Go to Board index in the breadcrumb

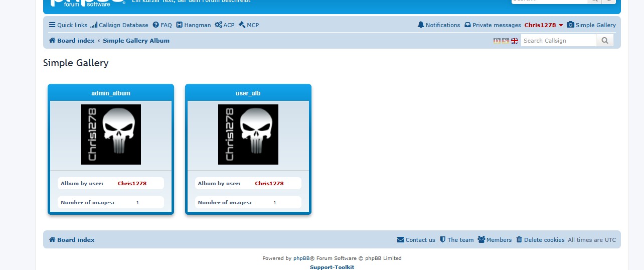click(x=71, y=41)
